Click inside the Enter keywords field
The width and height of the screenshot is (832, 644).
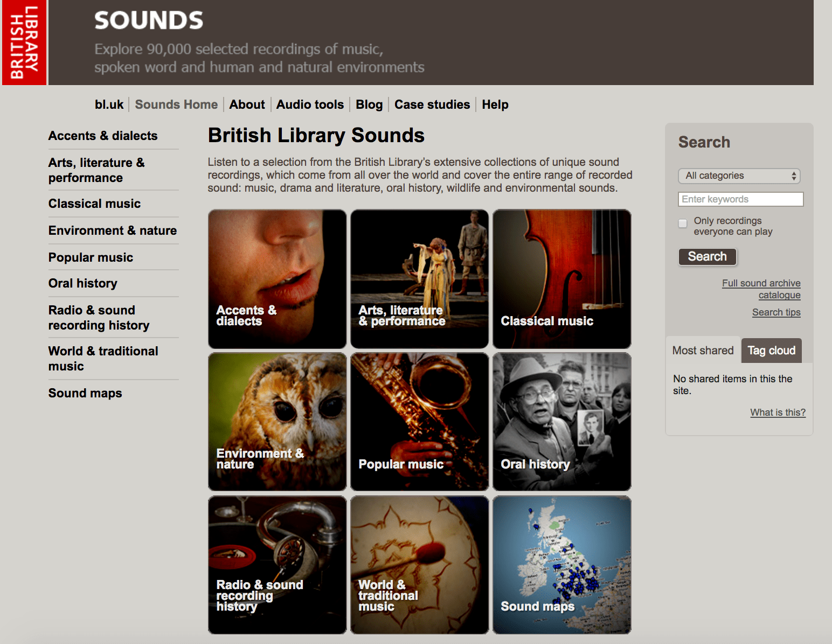click(740, 199)
